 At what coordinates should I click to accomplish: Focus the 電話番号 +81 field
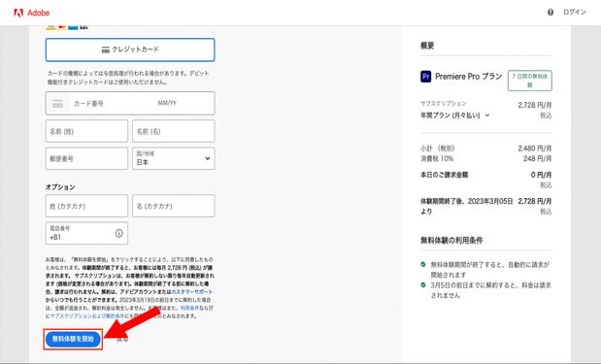coord(86,233)
